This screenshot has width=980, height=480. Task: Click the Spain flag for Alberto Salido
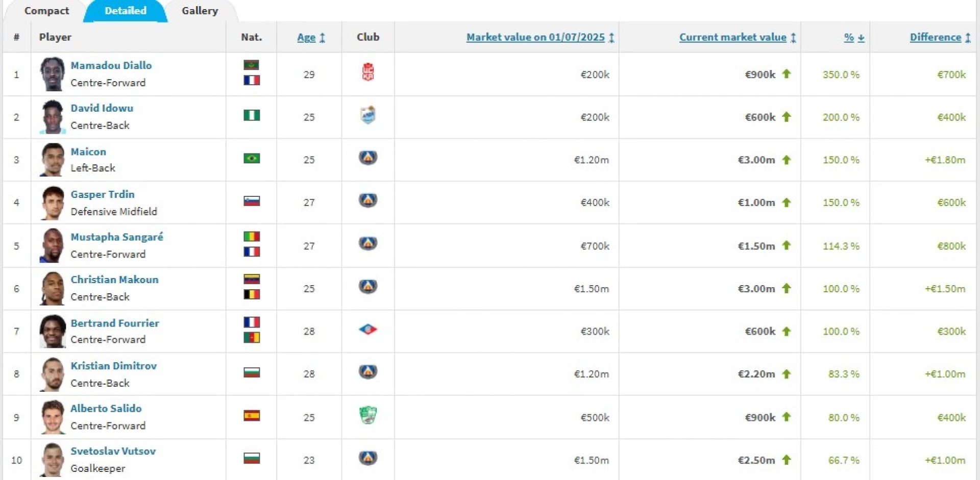point(252,416)
